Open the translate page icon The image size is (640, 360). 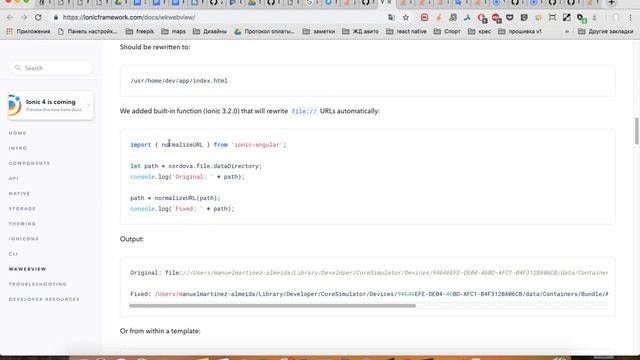[x=391, y=18]
